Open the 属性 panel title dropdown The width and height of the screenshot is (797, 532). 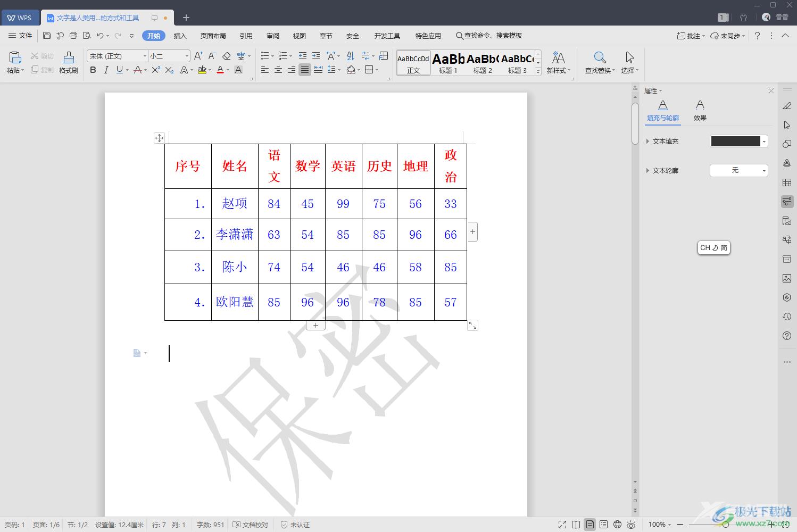(x=653, y=91)
